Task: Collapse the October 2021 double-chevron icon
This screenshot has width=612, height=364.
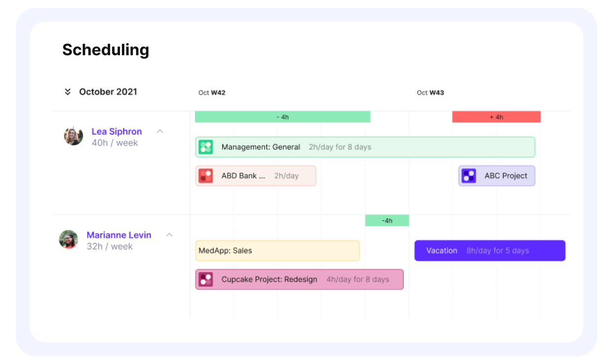Action: point(68,92)
